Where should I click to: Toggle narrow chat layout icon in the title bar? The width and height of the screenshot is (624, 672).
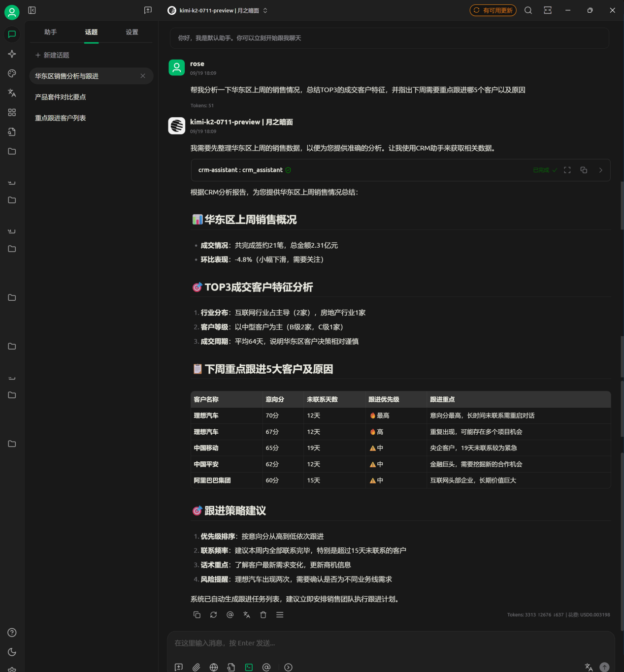coord(548,10)
